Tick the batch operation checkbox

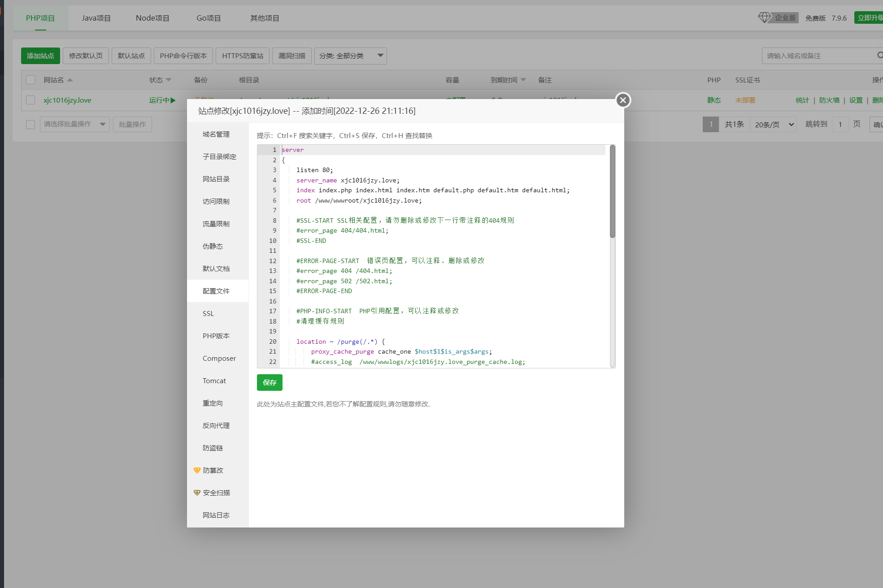[30, 124]
